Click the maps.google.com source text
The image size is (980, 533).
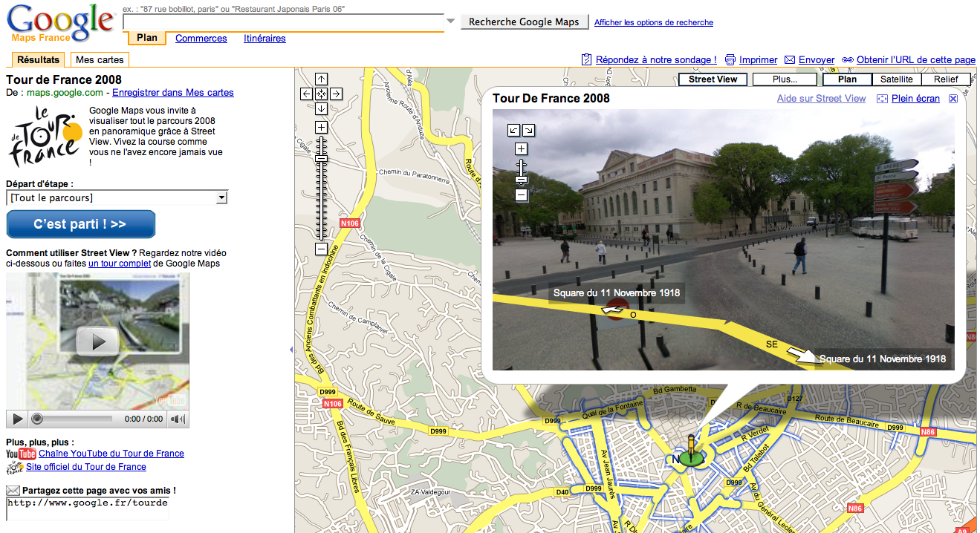65,93
